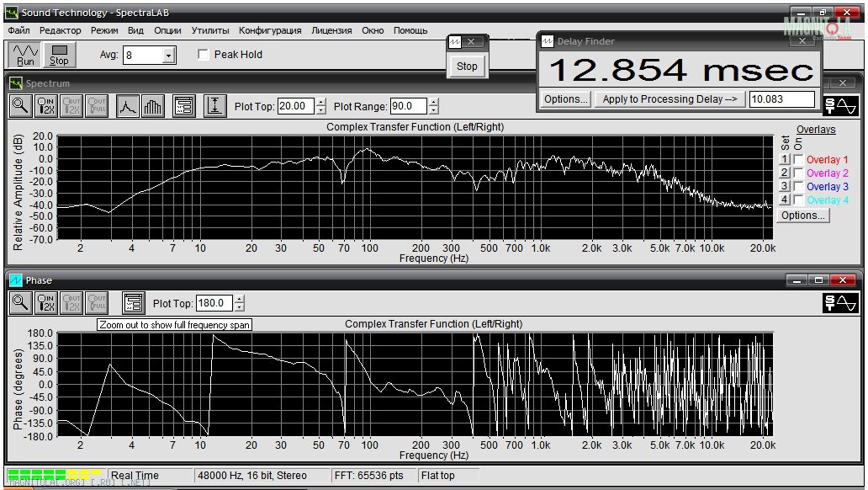Increase Plot Range with up arrow
This screenshot has width=868, height=490.
[x=434, y=102]
